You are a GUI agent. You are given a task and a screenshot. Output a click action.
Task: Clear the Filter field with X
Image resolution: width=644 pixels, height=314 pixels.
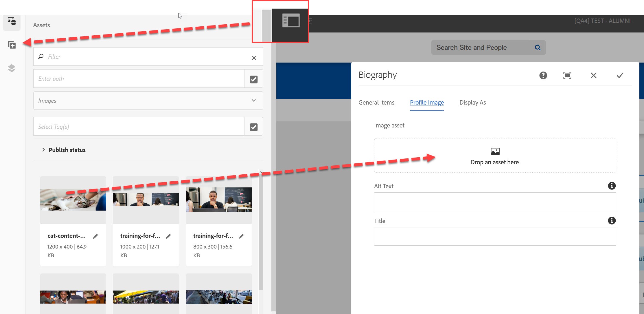pyautogui.click(x=254, y=58)
